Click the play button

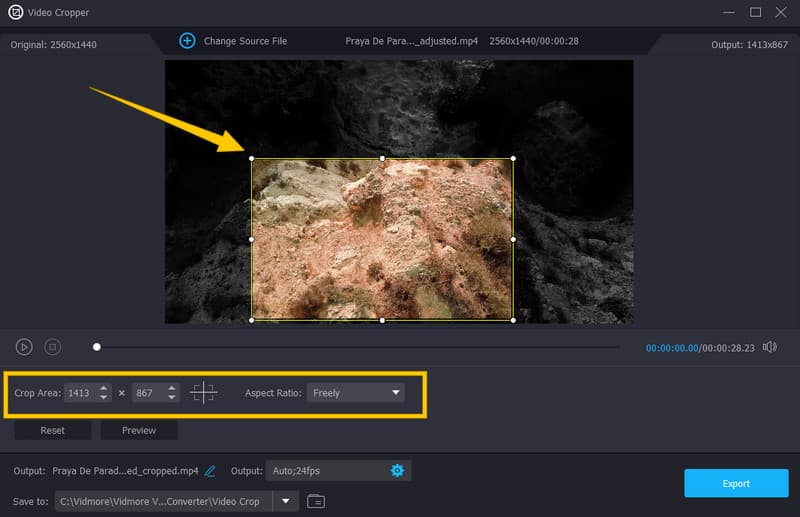coord(24,347)
